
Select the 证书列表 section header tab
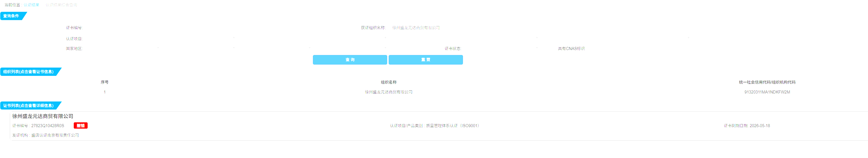click(28, 106)
